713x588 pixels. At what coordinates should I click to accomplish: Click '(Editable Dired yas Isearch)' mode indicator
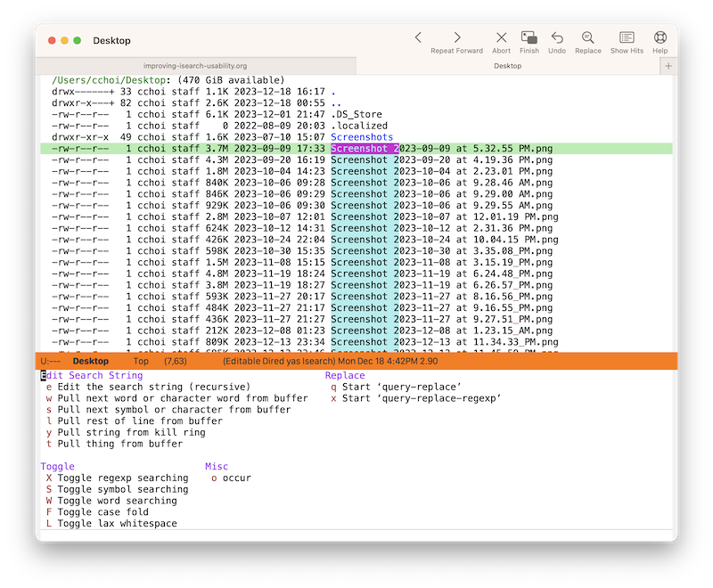(279, 361)
